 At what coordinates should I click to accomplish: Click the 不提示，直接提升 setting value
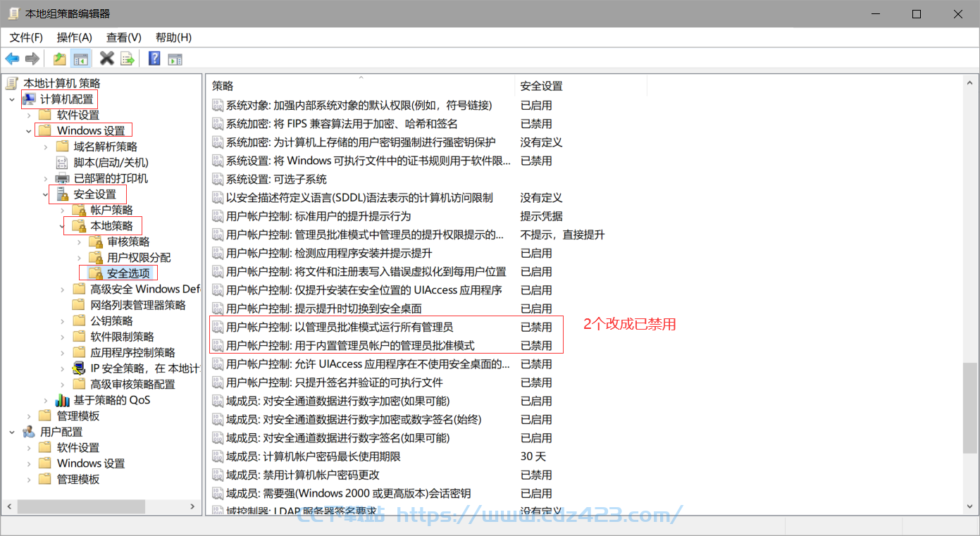click(562, 235)
